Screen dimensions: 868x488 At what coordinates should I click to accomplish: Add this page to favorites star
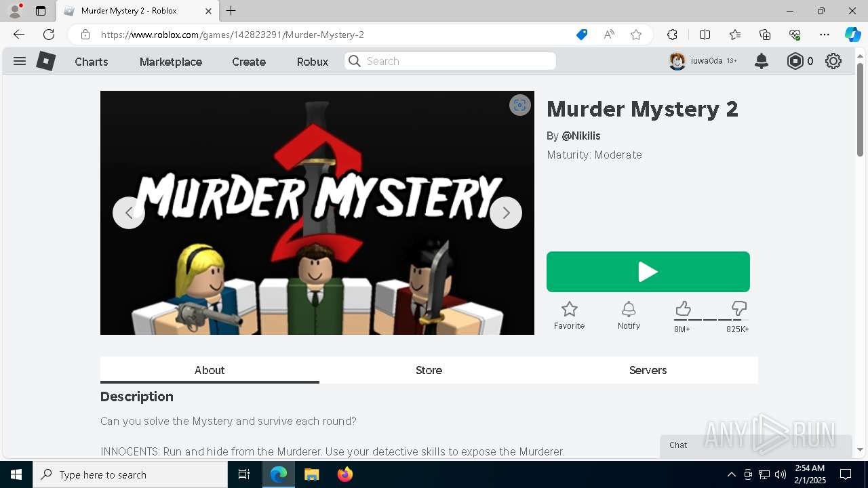[x=636, y=35]
